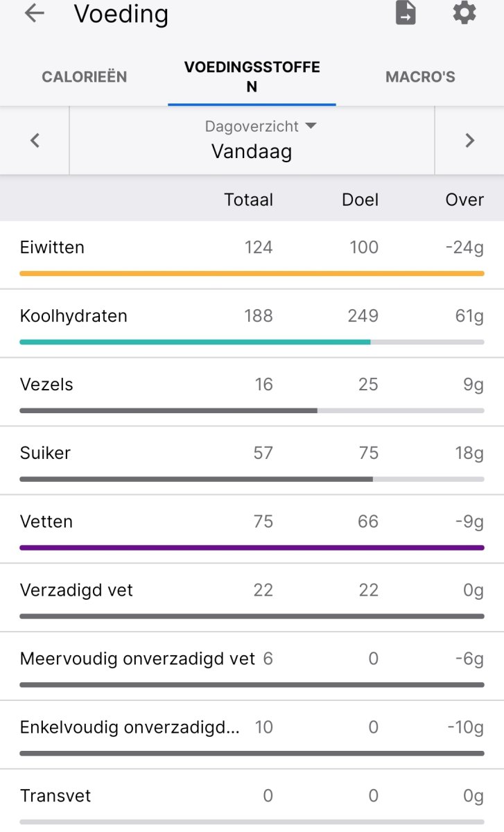Select the Koolhydraten row label
Viewport: 504px width, 832px height.
click(73, 316)
